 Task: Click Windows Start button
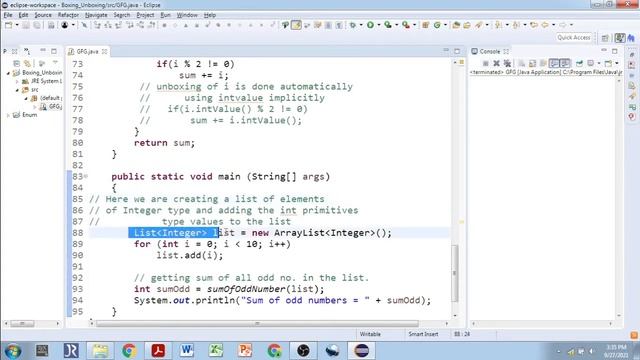(13, 351)
